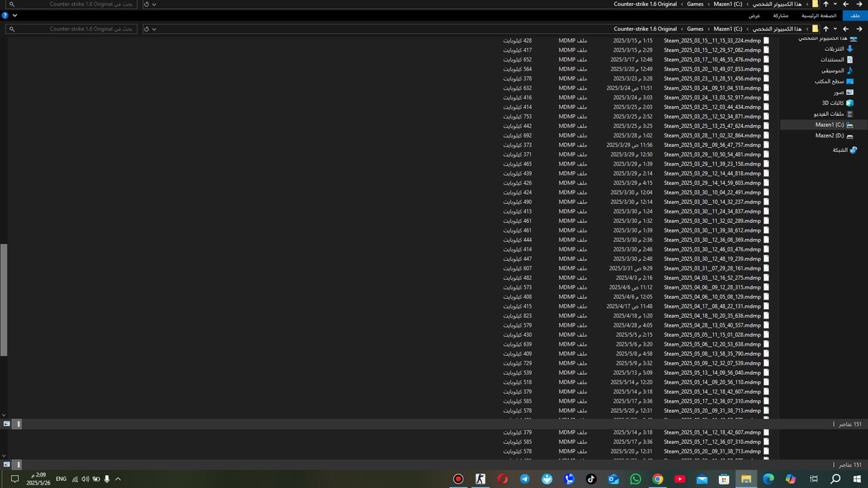Launch Google Chrome from the taskbar
The image size is (868, 488).
pos(658,479)
